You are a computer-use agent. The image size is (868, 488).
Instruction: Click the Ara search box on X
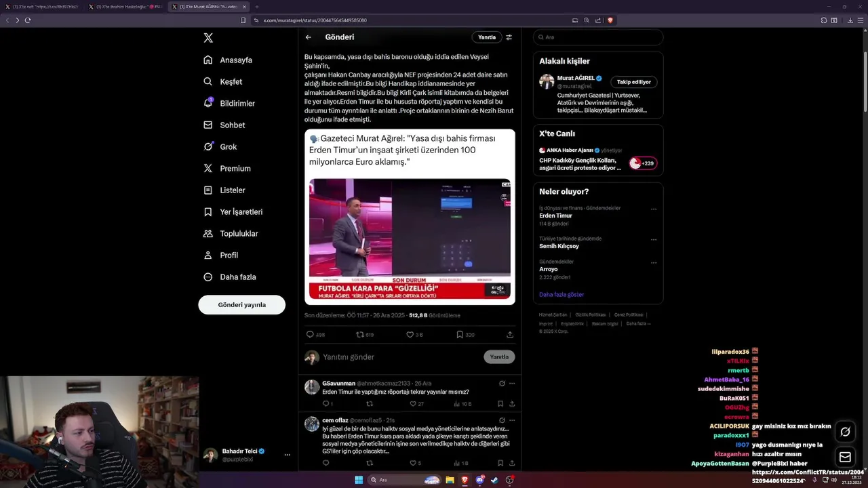[x=597, y=37]
